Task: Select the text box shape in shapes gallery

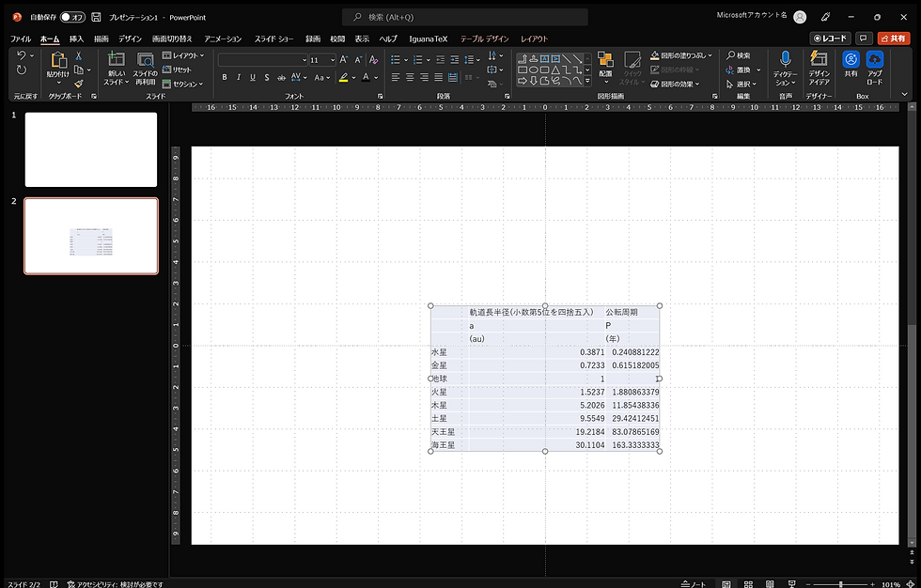Action: pos(544,58)
